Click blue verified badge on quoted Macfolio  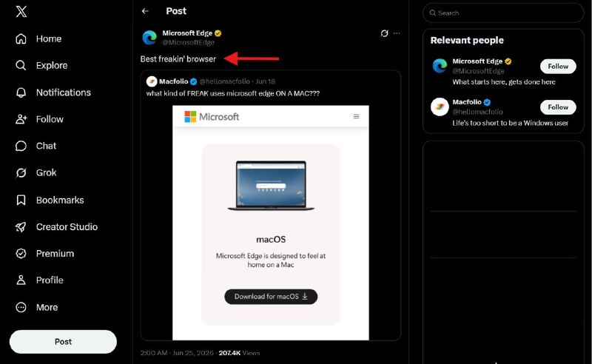[193, 81]
